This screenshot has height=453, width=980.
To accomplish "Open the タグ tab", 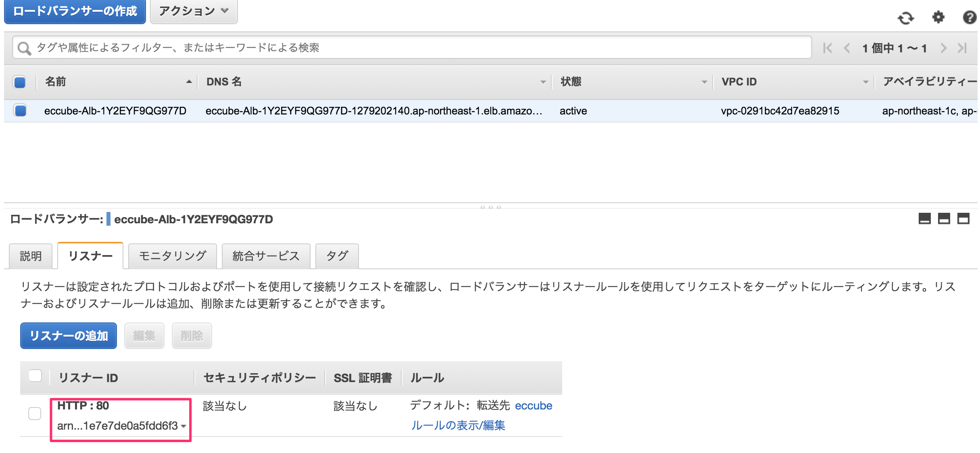I will pos(337,256).
